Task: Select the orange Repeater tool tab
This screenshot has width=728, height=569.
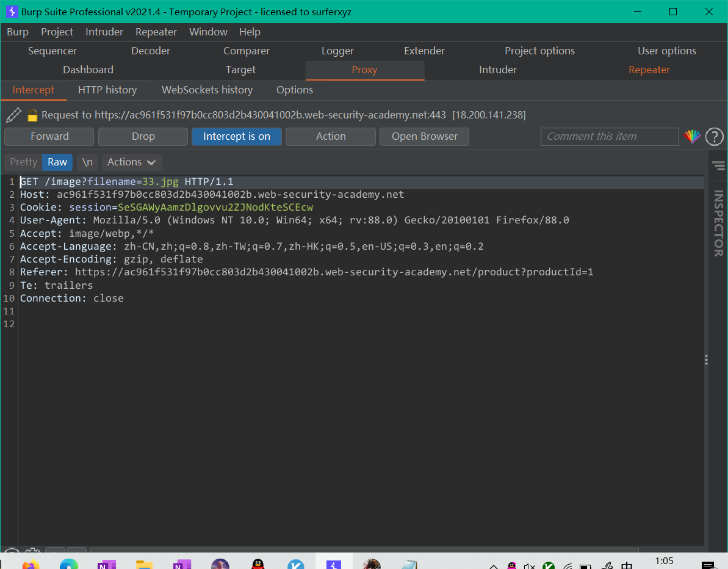Action: coord(649,70)
